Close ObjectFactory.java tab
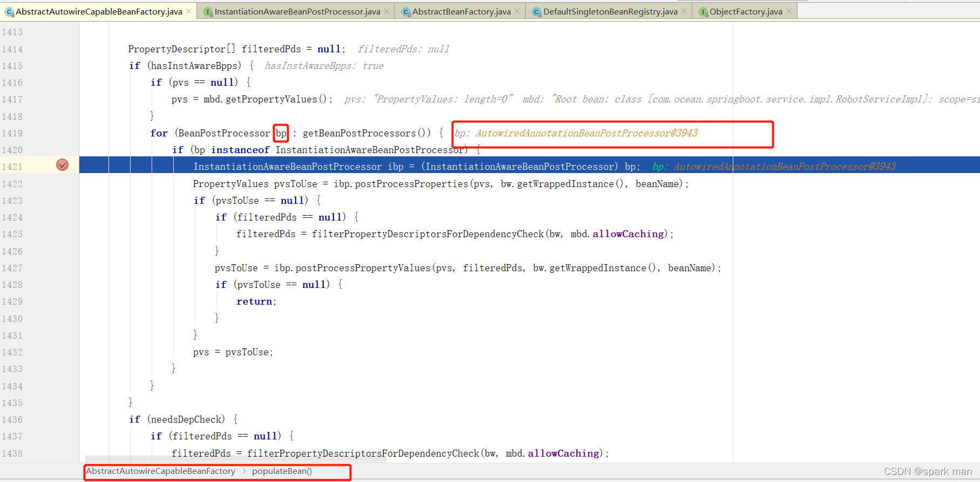The width and height of the screenshot is (980, 482). pos(789,11)
